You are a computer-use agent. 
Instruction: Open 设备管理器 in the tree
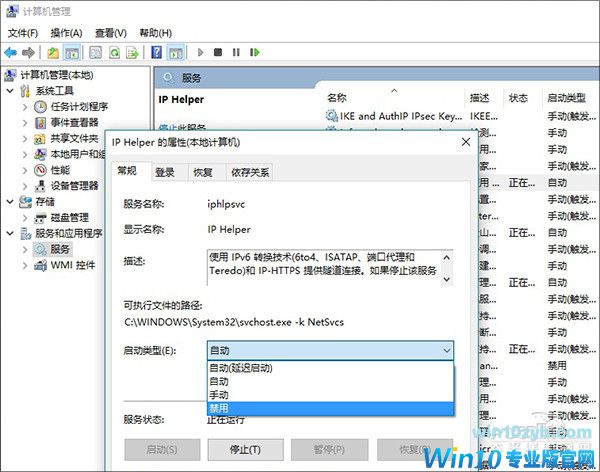click(x=74, y=186)
